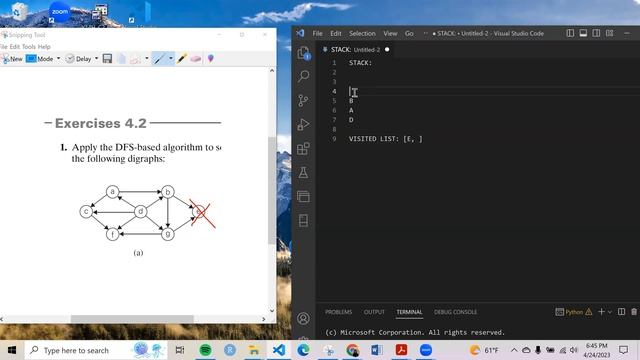Expand the hidden menus ellipsis in VS Code
The width and height of the screenshot is (640, 360).
(x=425, y=33)
